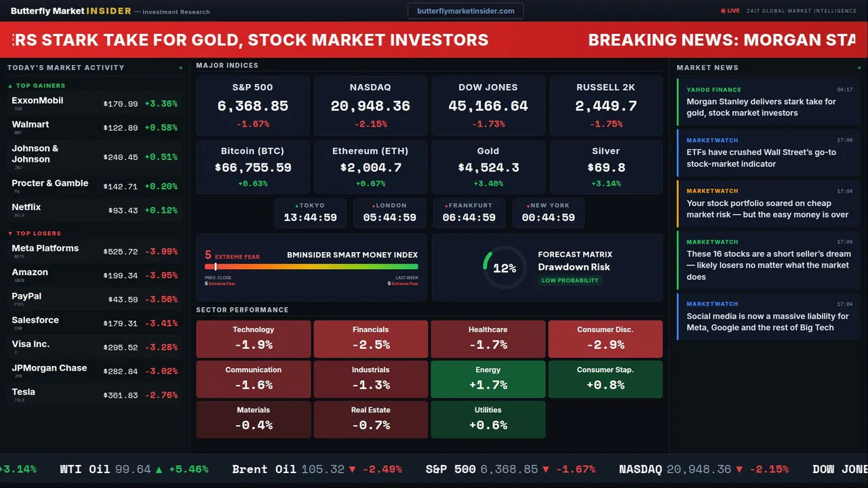The width and height of the screenshot is (868, 488).
Task: Click the Consumer Disc. sector tile
Action: tap(605, 339)
